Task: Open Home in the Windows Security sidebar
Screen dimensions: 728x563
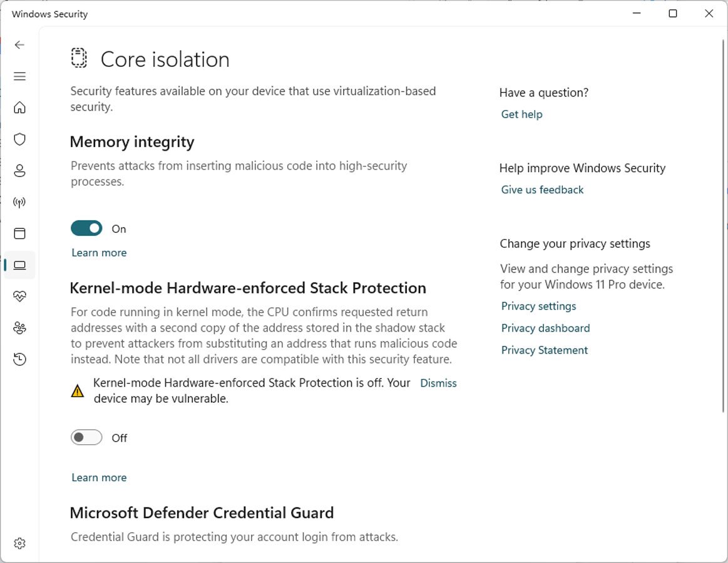Action: [19, 108]
